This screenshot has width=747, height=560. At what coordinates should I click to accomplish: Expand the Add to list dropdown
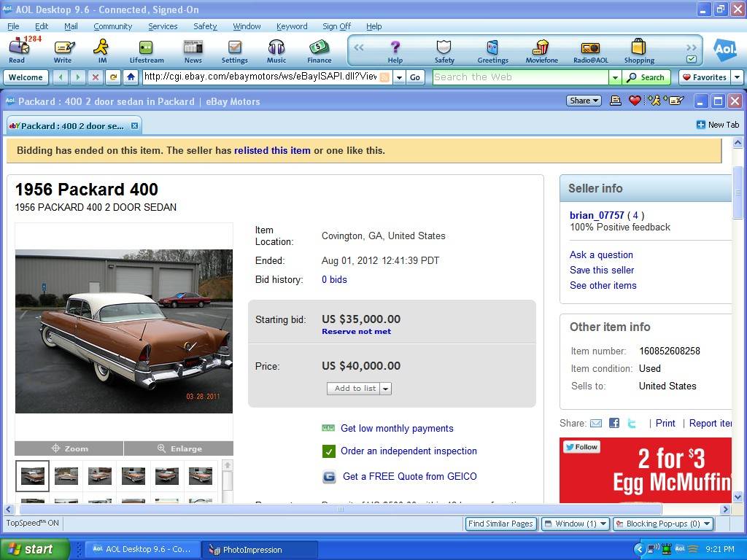(x=386, y=389)
